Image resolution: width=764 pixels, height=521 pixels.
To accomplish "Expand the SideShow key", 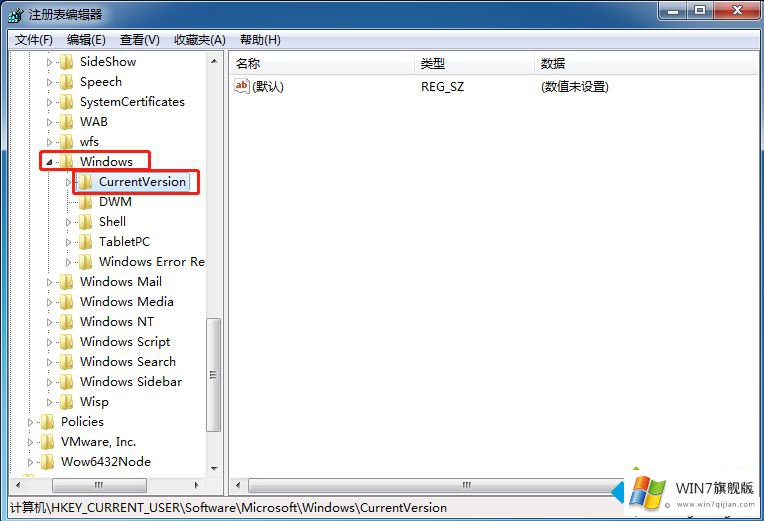I will pos(49,62).
